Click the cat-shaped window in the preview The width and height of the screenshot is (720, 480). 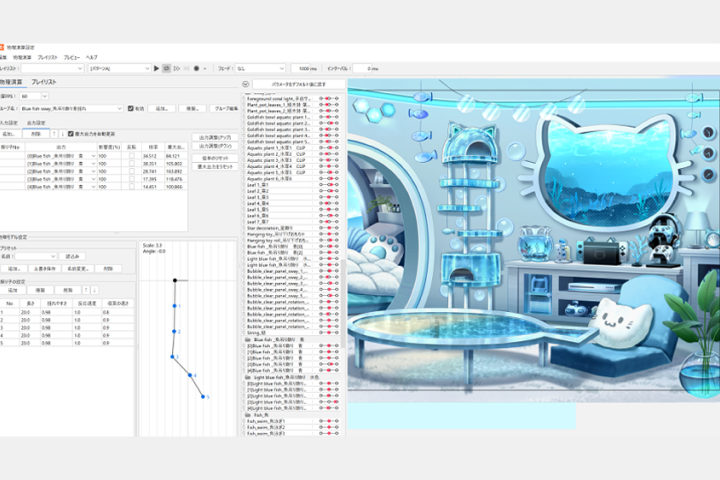[607, 172]
